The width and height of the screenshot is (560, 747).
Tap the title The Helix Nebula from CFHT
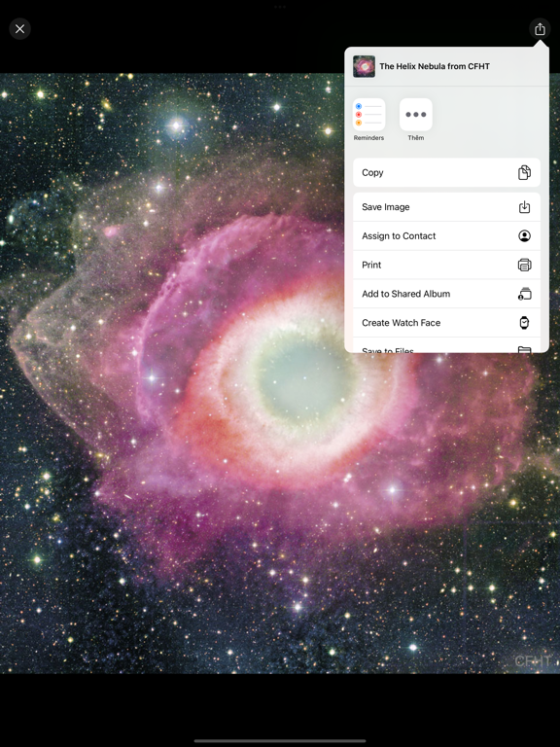[x=435, y=66]
